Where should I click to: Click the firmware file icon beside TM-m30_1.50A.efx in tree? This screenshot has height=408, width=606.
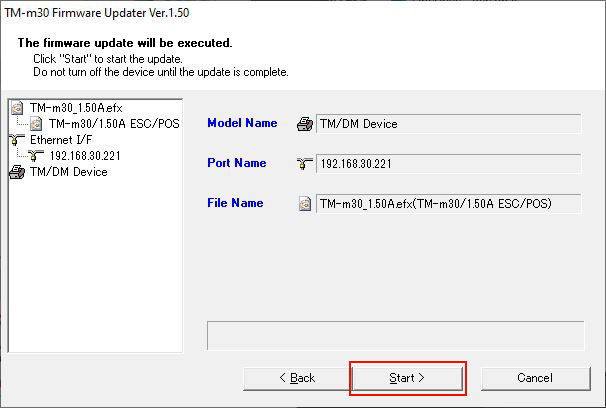(15, 108)
